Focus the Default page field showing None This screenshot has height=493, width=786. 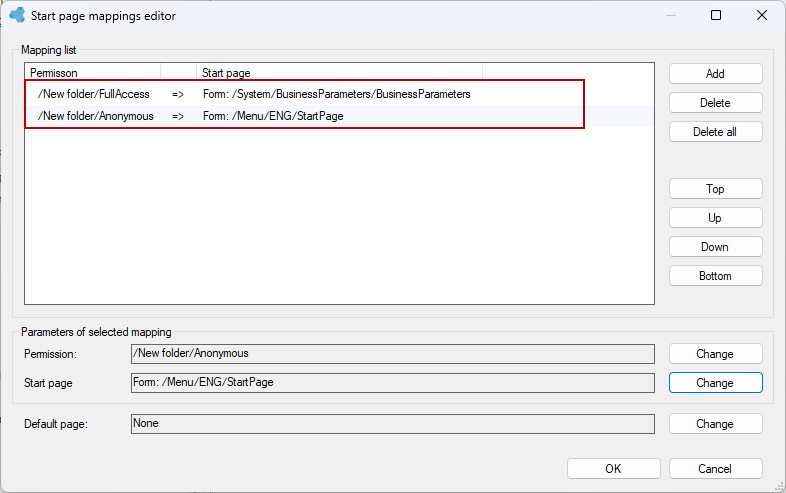tap(392, 424)
